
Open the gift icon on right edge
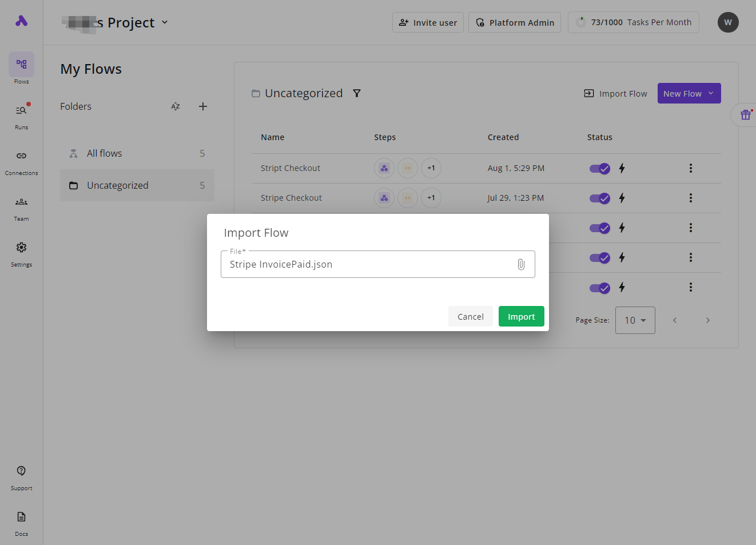tap(745, 115)
